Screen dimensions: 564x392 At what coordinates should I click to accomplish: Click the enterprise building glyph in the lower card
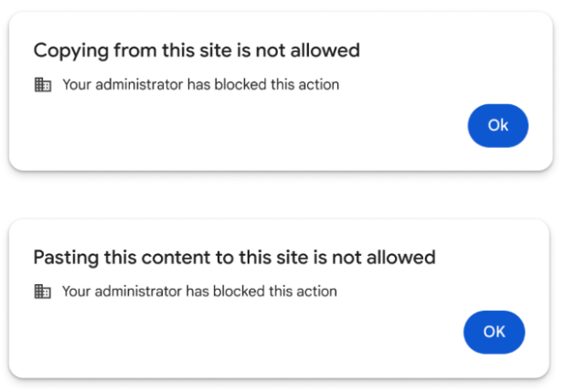[x=42, y=291]
